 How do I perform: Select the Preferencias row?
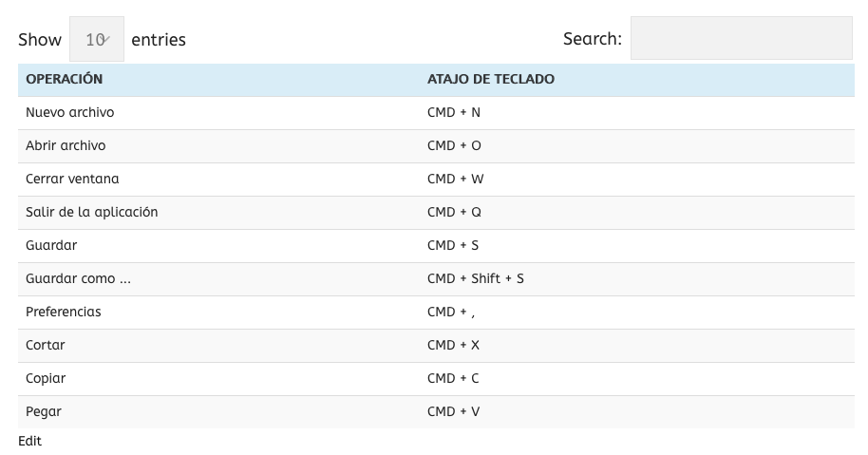point(64,312)
